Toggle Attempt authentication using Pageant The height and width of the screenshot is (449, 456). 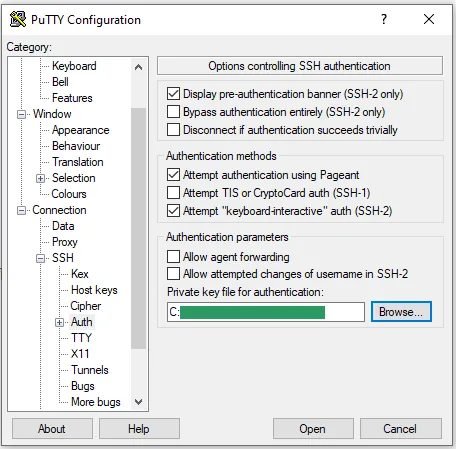click(173, 175)
